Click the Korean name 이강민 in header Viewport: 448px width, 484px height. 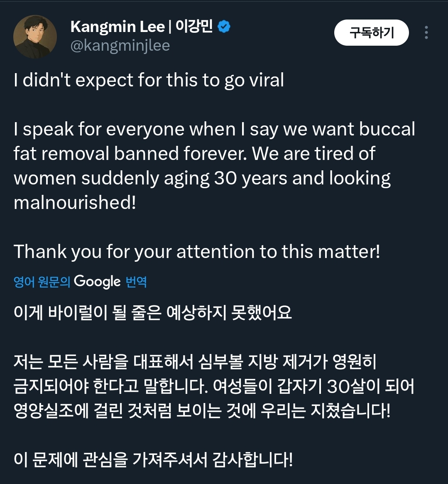(194, 27)
